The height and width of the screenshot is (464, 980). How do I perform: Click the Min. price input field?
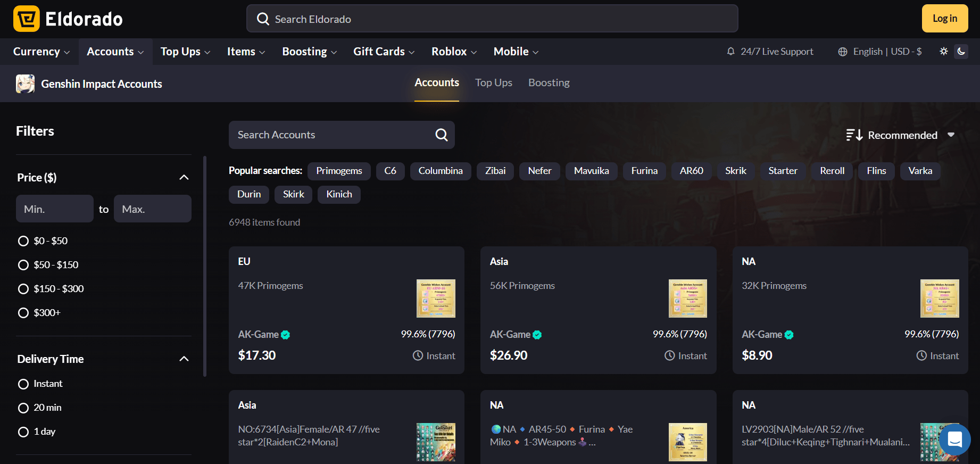tap(55, 209)
